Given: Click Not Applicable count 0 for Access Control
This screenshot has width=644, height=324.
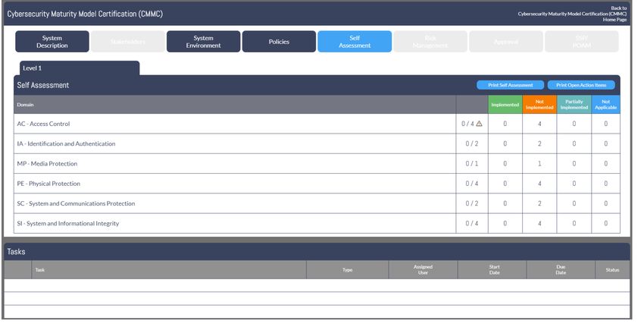Looking at the screenshot, I should 606,124.
